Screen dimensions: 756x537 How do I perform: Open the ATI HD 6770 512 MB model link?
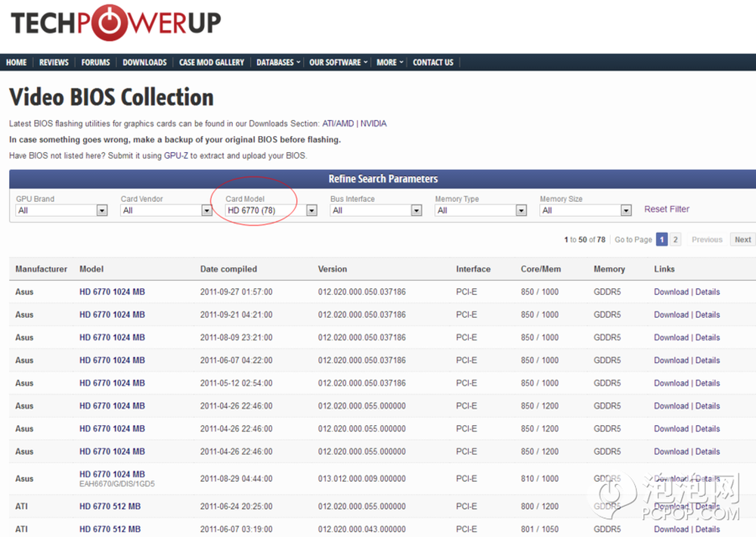tap(110, 507)
